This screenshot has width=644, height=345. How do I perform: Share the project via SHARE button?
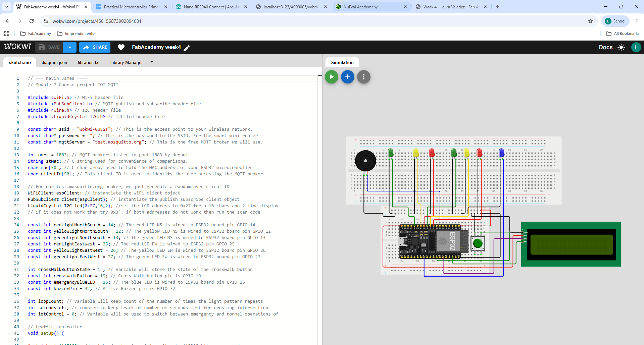[x=95, y=47]
